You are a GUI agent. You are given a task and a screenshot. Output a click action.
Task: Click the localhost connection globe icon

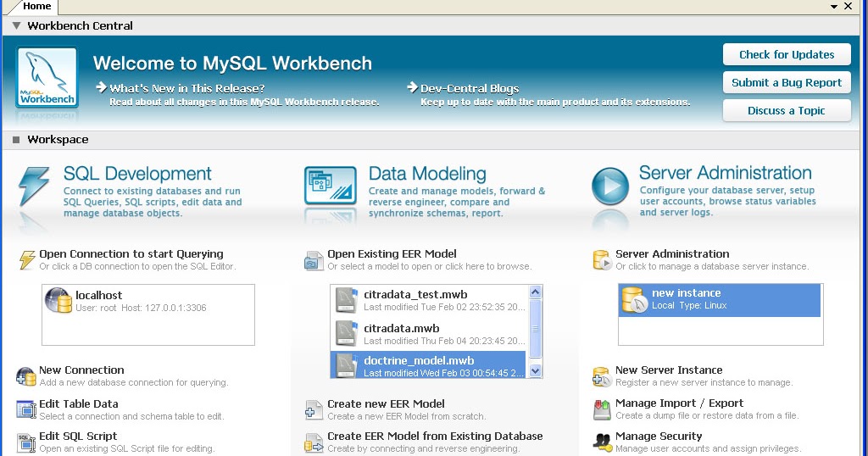coord(58,301)
